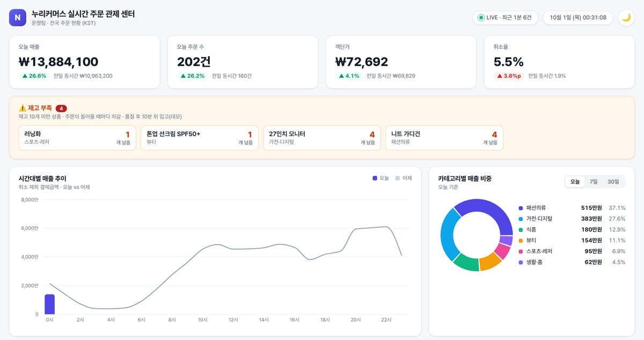Click the text 전일 동시간 160건
Screen dimensions: 644x340
[232, 76]
